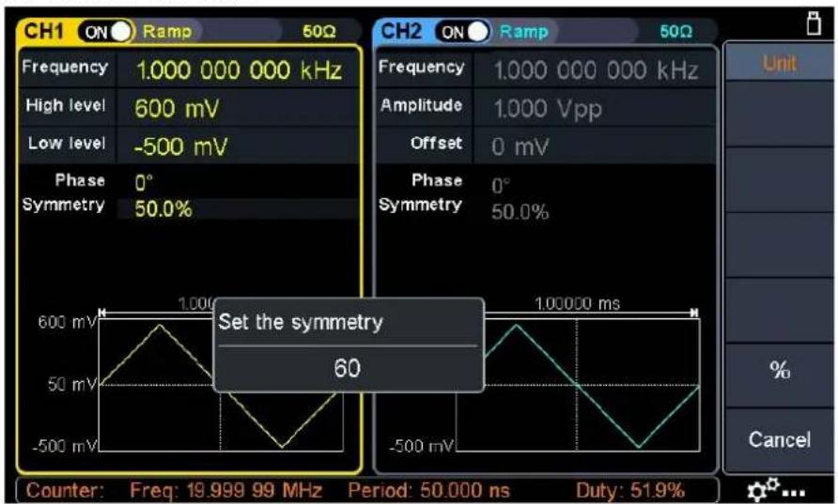Select CH1 frequency value 1.000 000 000 kHz

(x=239, y=70)
